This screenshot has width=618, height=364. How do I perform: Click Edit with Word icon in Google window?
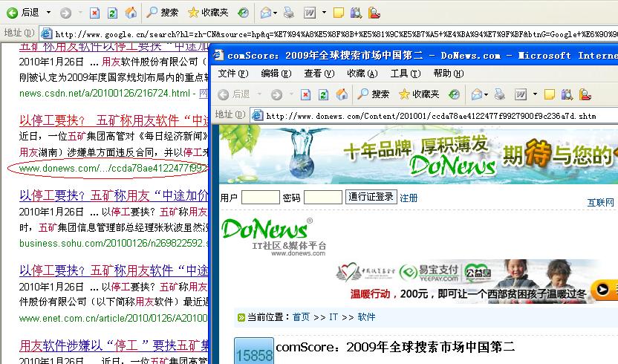click(x=310, y=13)
